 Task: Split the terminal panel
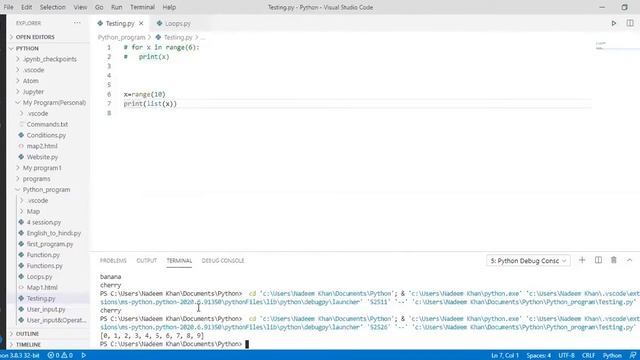pyautogui.click(x=598, y=260)
